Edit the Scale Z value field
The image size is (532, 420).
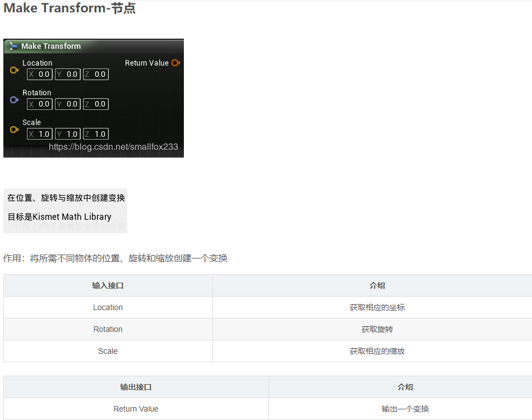[x=96, y=134]
